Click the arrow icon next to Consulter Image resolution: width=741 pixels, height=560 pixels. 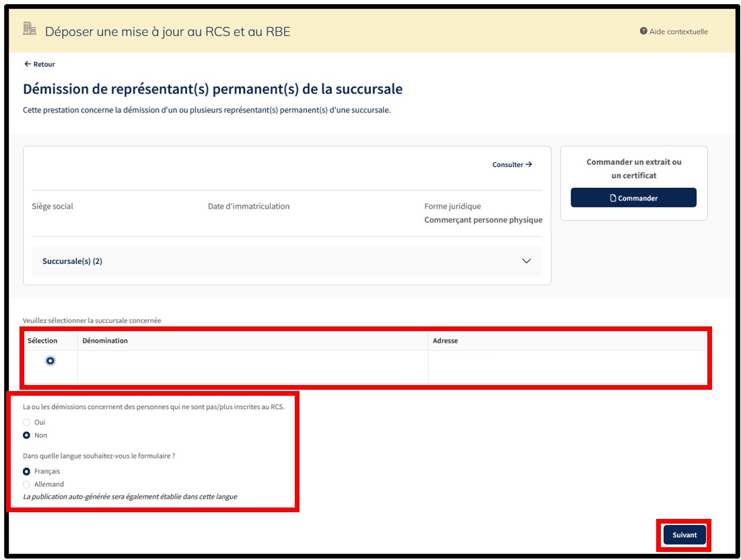click(529, 164)
